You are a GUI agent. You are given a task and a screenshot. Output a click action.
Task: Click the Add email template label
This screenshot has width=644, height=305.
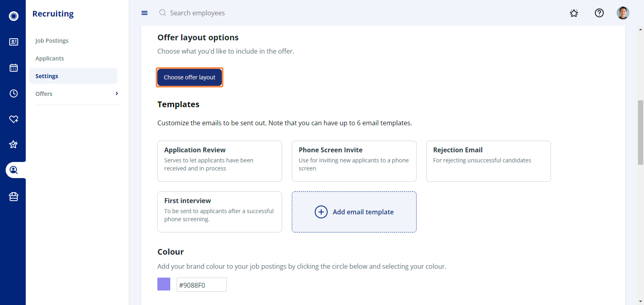point(363,212)
